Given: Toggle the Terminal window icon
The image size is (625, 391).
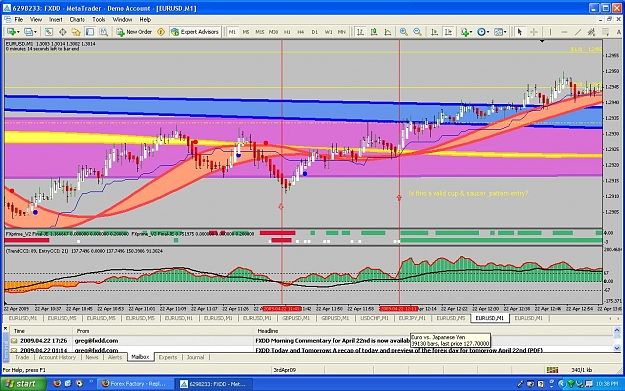Looking at the screenshot, I should 90,32.
